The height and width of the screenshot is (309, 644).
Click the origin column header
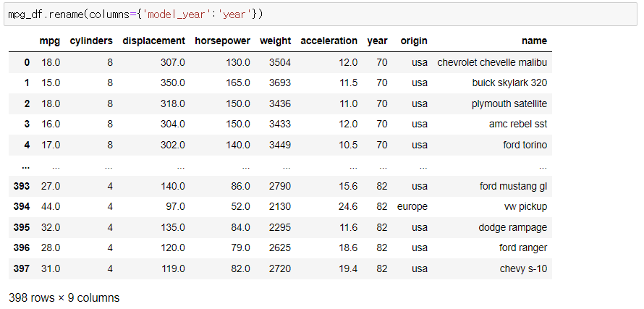tap(414, 41)
